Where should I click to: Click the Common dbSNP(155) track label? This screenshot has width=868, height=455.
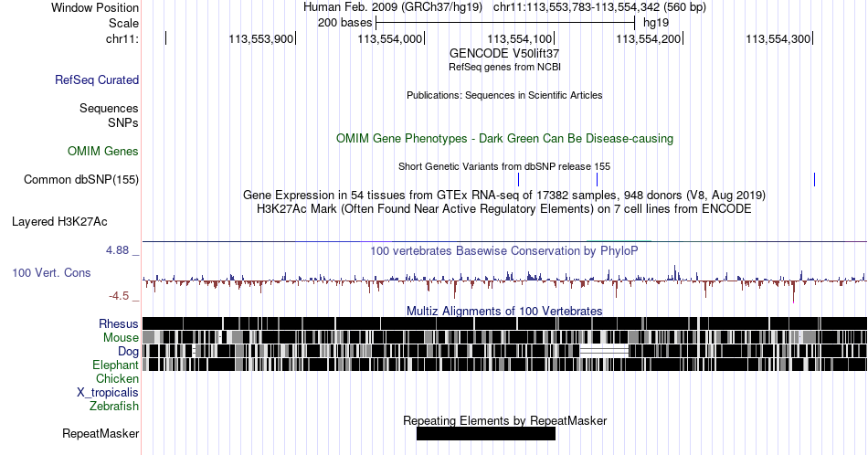coord(81,179)
